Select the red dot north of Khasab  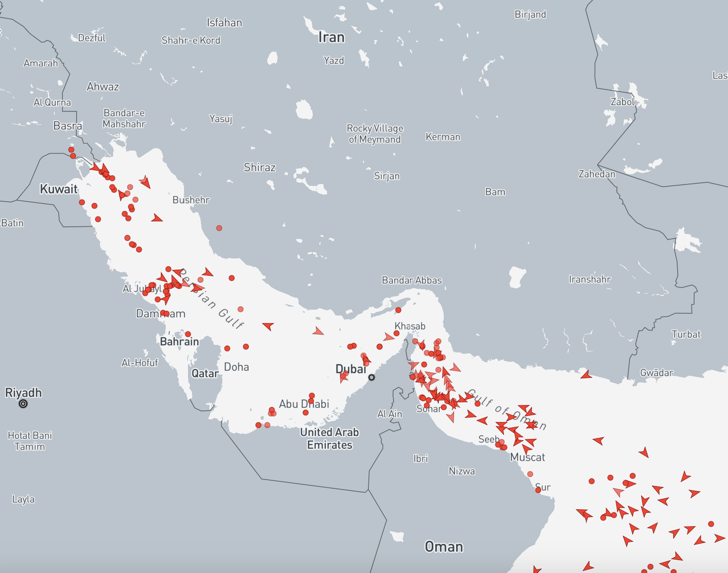pyautogui.click(x=398, y=310)
